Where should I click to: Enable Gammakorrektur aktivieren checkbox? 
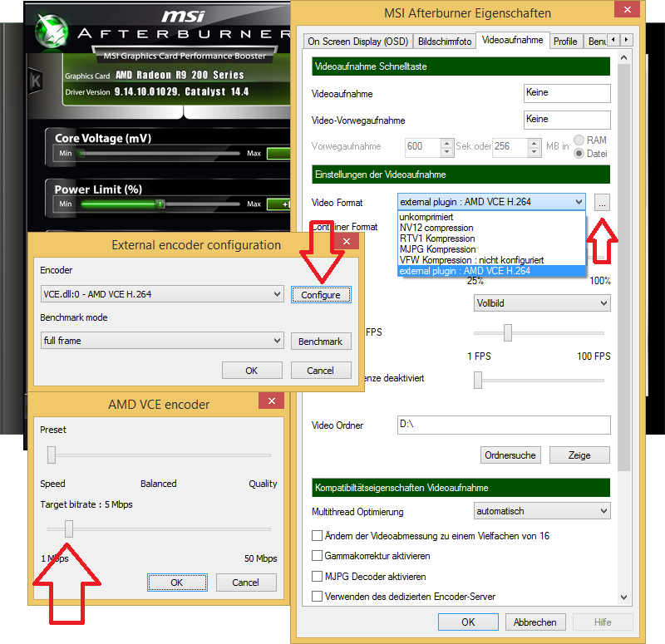[317, 555]
